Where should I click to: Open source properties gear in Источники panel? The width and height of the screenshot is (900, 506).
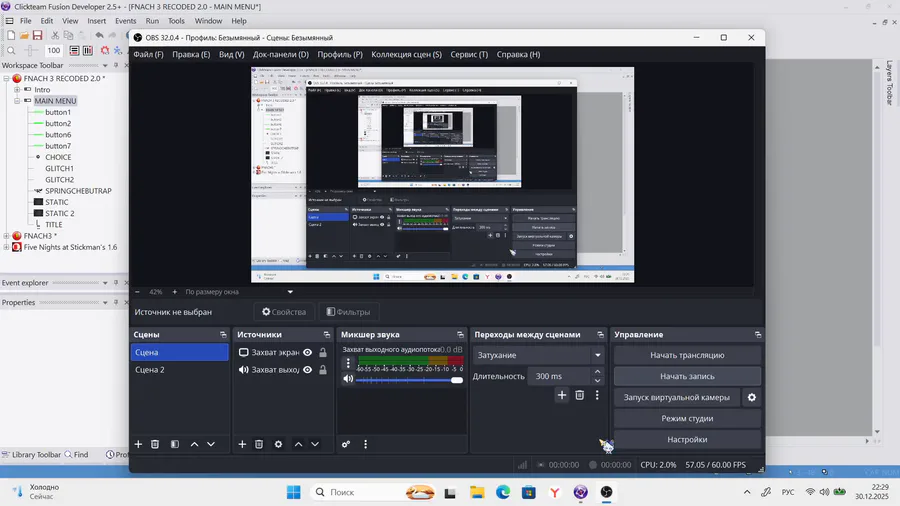pos(278,444)
